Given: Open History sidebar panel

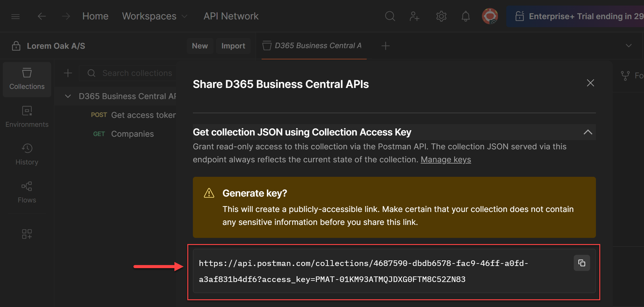Looking at the screenshot, I should (27, 155).
